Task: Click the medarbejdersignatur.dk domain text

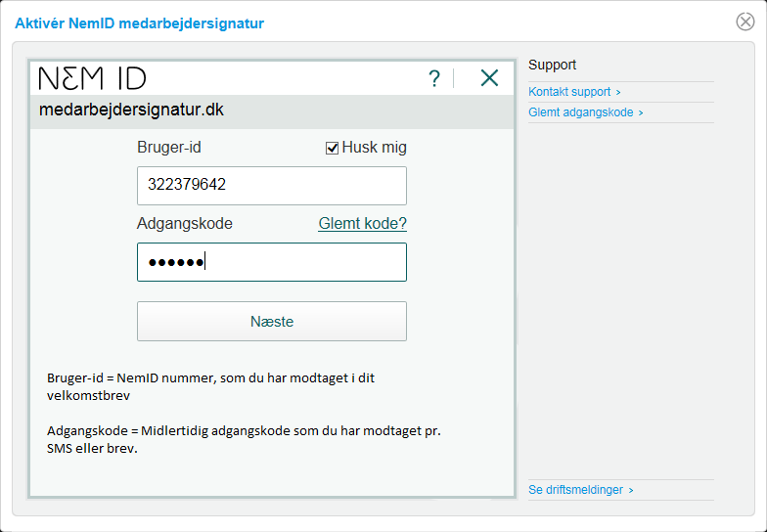Action: [131, 110]
